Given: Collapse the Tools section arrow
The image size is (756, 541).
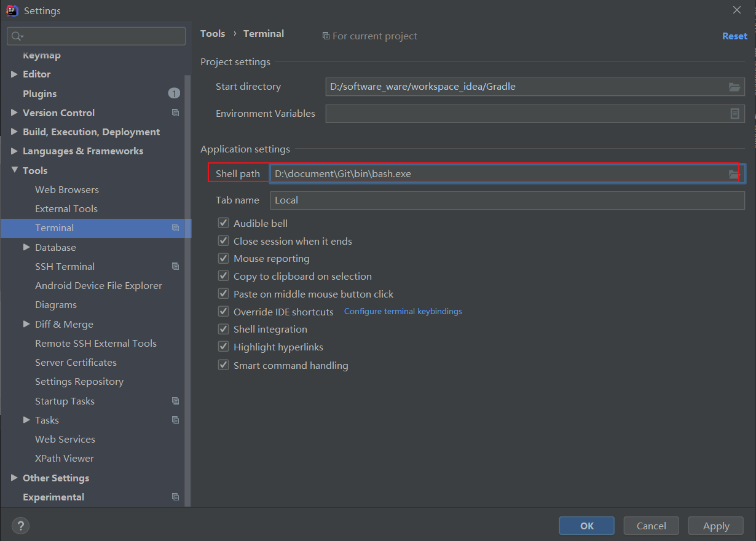Looking at the screenshot, I should pyautogui.click(x=14, y=170).
